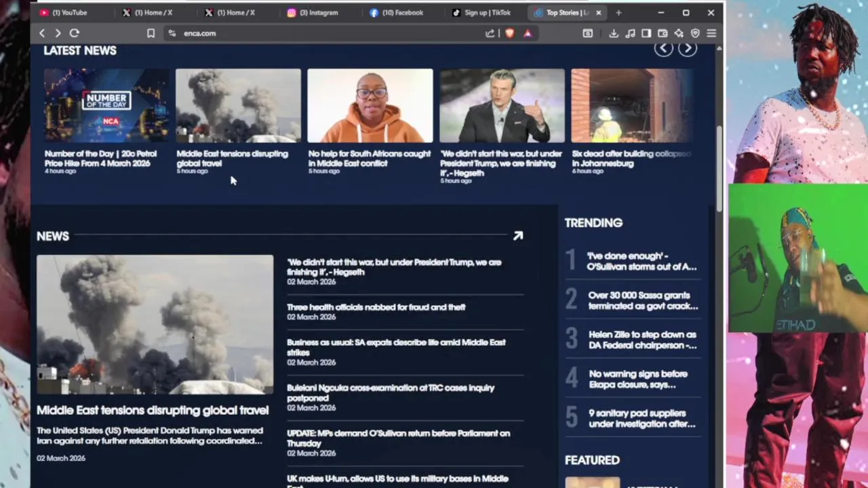Viewport: 868px width, 488px height.
Task: Open the orange-hoodie woman video thumbnail
Action: tap(370, 105)
